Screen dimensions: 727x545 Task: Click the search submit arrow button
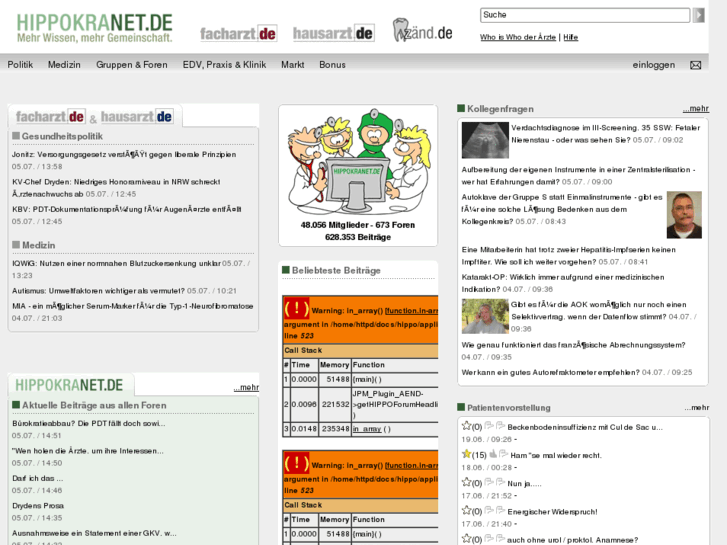tap(699, 15)
